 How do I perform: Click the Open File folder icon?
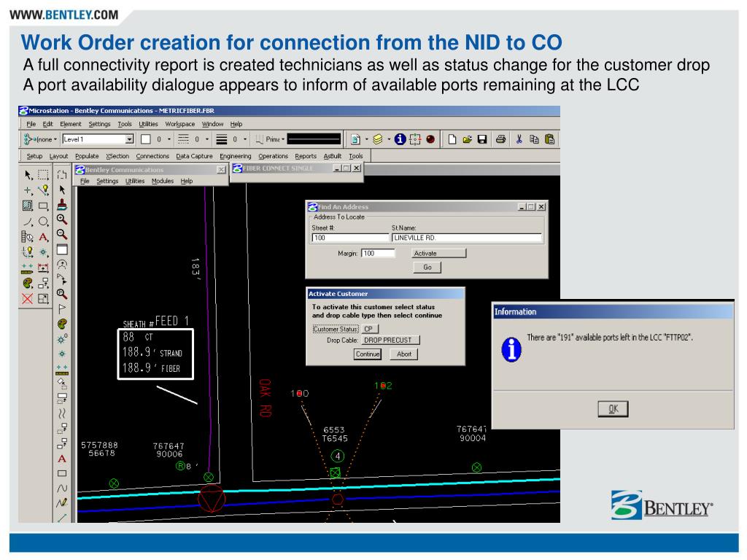[x=467, y=139]
